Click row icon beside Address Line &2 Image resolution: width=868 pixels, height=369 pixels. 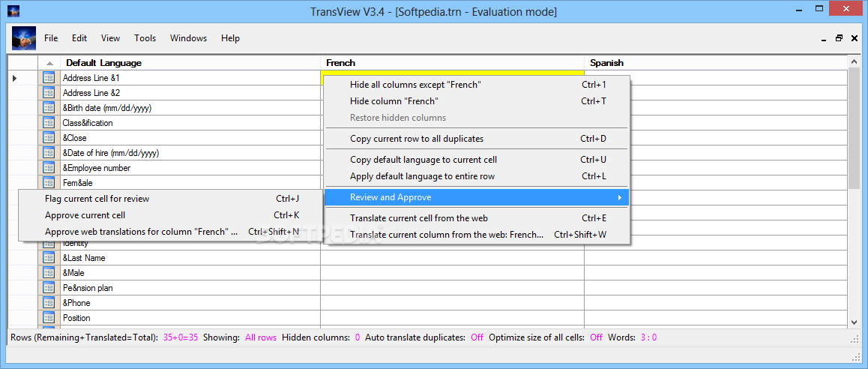(49, 93)
